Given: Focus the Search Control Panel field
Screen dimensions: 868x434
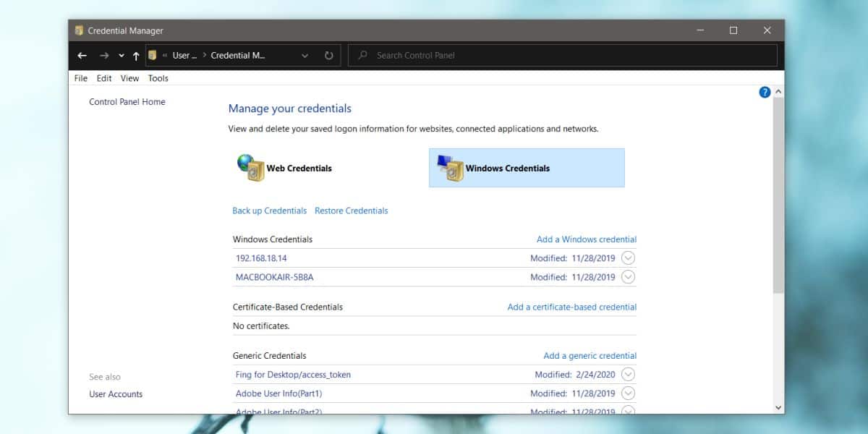Looking at the screenshot, I should click(563, 55).
